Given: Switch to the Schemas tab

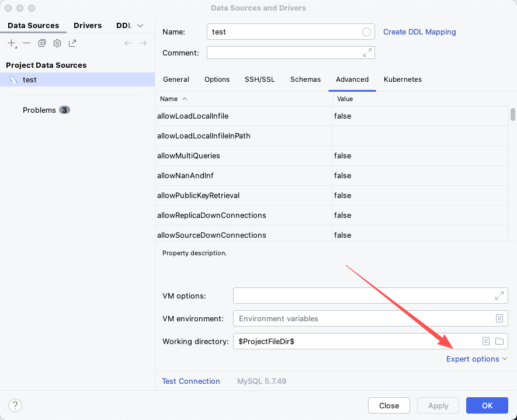Looking at the screenshot, I should [x=306, y=79].
